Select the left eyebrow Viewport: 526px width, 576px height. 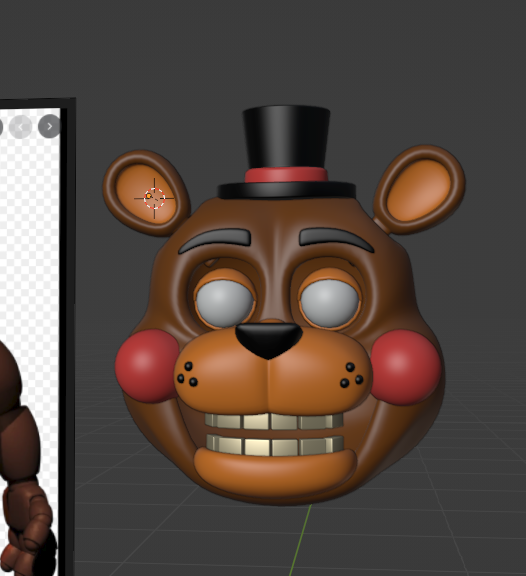pyautogui.click(x=215, y=241)
